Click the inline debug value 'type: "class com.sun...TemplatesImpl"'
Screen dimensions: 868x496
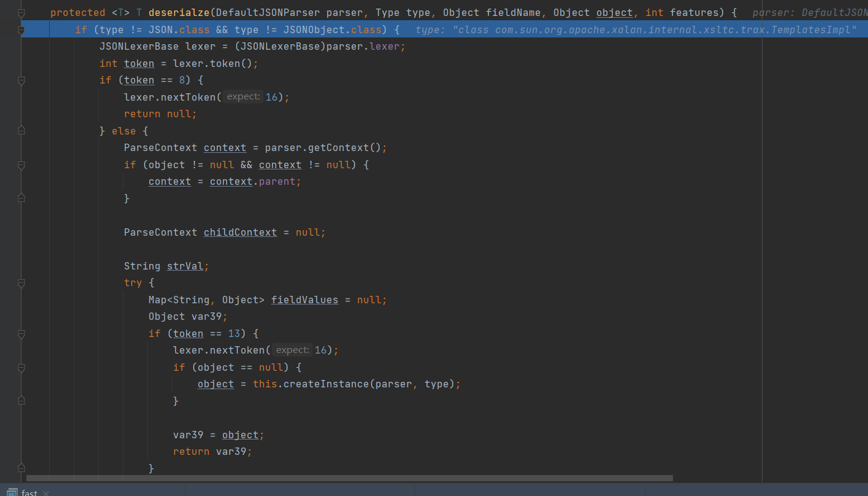[636, 29]
